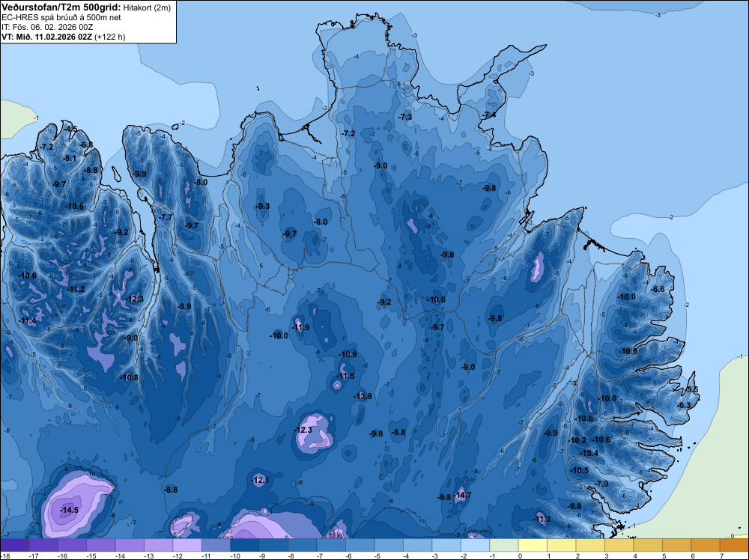Click the temperature value '-7.9'
The height and width of the screenshot is (560, 749).
coord(601,484)
